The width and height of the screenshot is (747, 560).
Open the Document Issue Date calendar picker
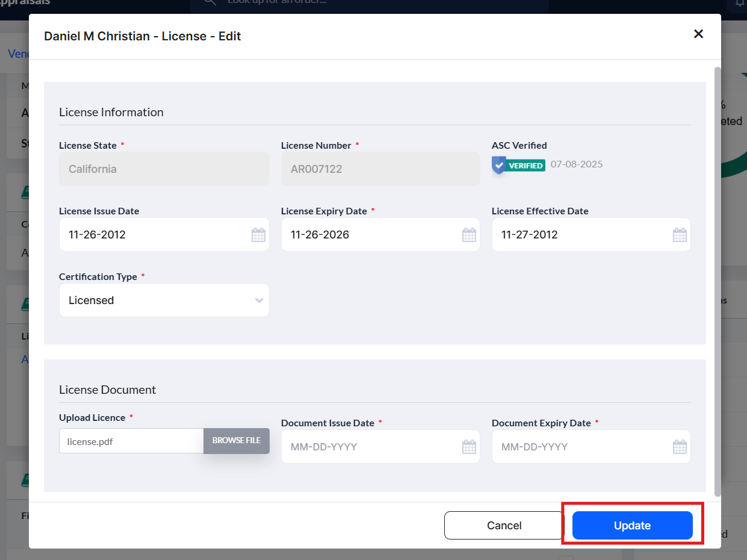coord(469,446)
